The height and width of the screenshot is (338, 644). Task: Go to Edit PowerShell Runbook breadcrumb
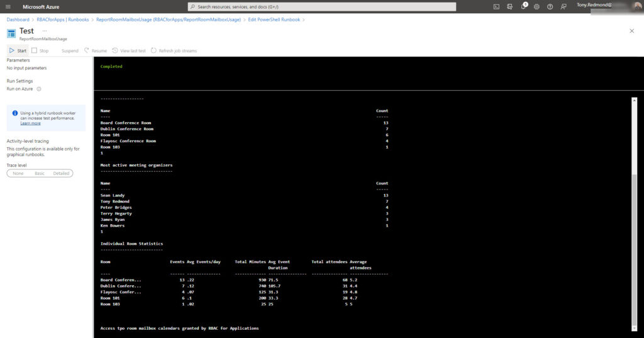(x=274, y=20)
